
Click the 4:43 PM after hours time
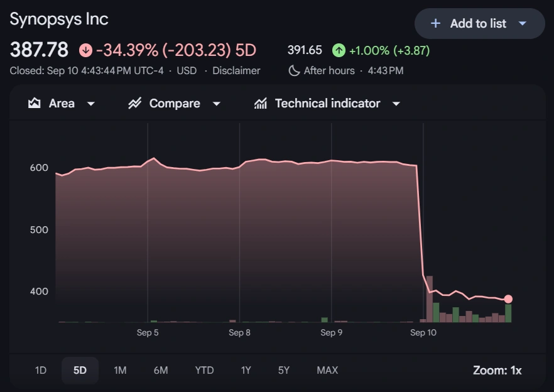pos(386,71)
